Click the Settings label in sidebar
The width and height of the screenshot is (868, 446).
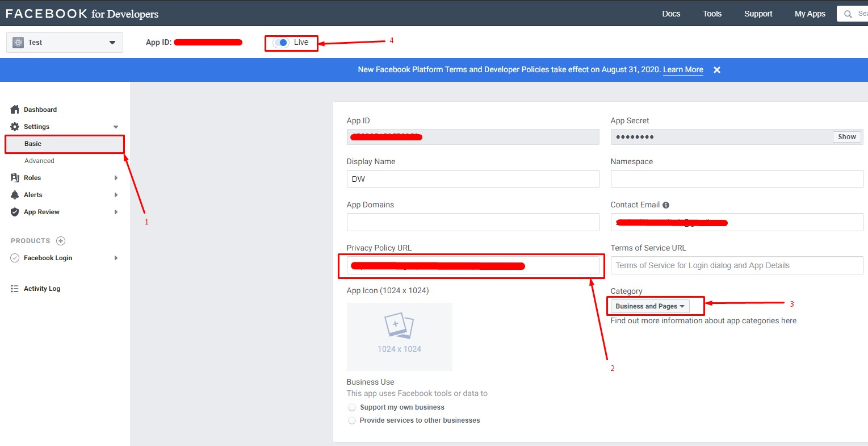pos(36,127)
